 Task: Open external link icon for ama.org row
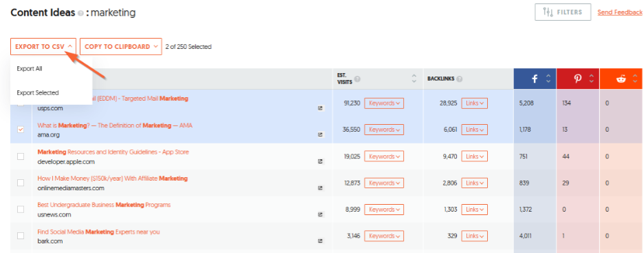coord(321,134)
